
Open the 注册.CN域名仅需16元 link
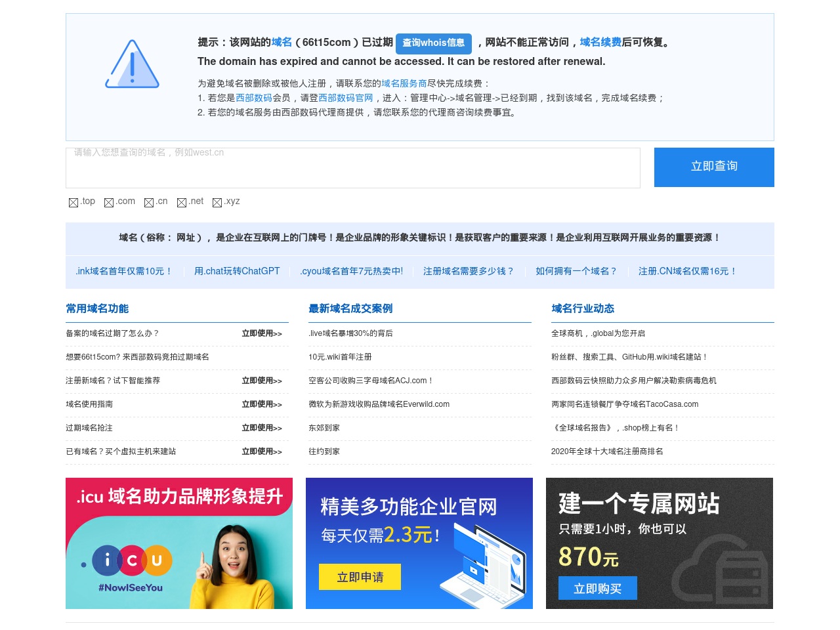(688, 271)
